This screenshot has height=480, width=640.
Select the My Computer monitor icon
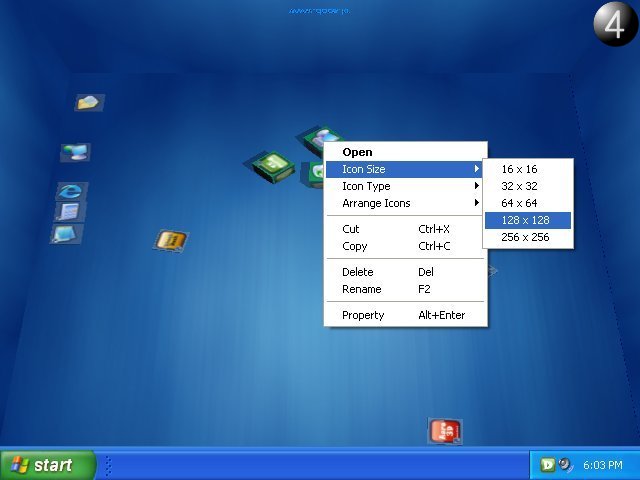click(76, 152)
